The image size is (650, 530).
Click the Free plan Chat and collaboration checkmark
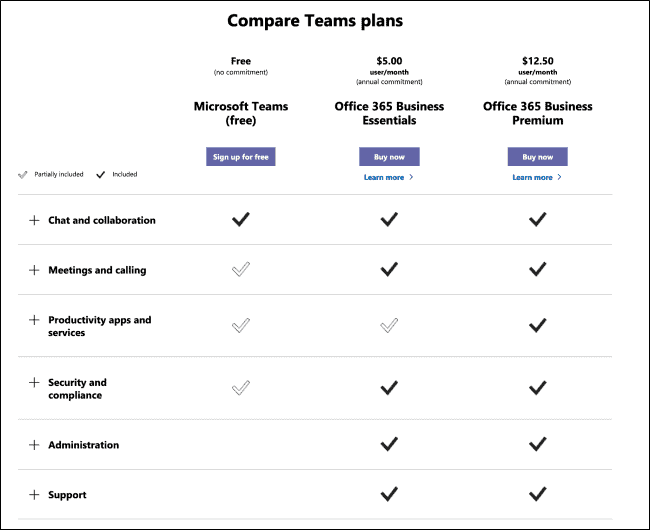(240, 219)
